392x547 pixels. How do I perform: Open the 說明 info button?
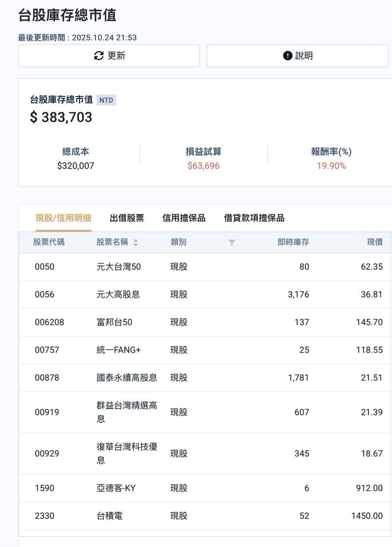pos(297,56)
